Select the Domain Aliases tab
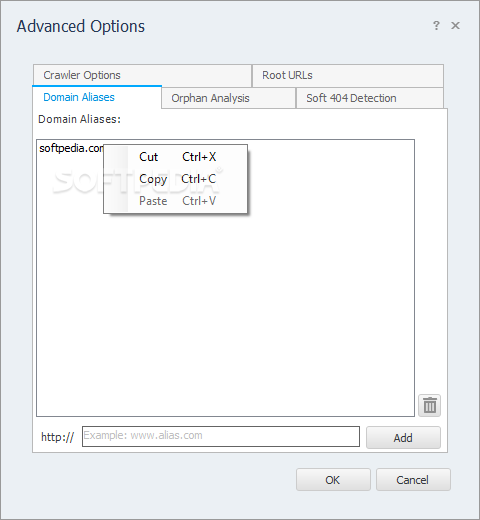The image size is (480, 520). click(x=97, y=97)
